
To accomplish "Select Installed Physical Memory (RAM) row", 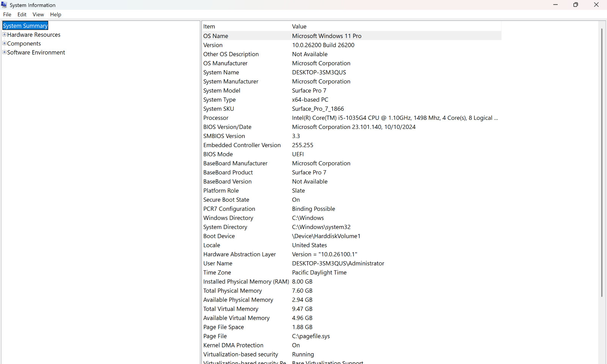I will [x=352, y=282].
